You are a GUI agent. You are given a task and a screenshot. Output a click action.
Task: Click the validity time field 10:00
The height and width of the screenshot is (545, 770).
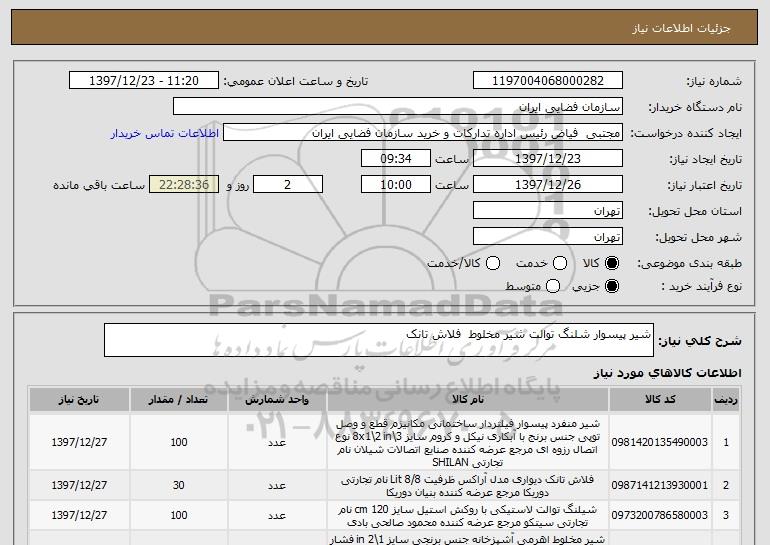(x=396, y=185)
